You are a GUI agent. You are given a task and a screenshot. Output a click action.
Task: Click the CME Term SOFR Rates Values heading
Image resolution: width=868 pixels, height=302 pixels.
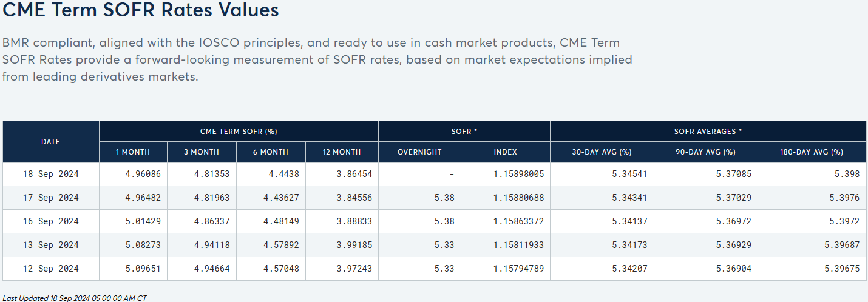pos(141,10)
